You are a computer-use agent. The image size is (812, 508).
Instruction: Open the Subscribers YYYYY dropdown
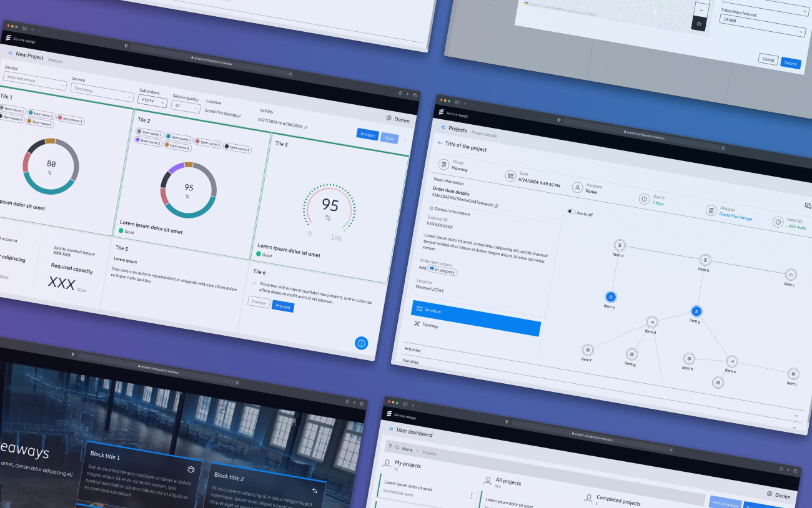[x=152, y=100]
